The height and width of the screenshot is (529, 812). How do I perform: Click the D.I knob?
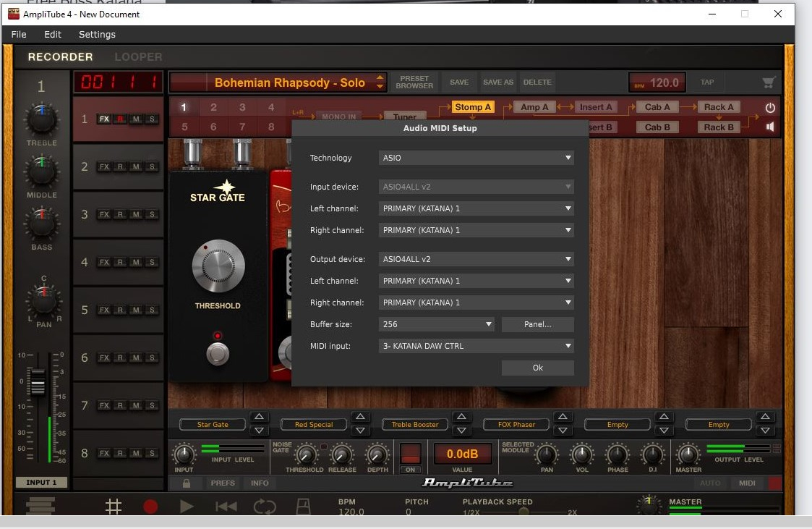tap(652, 454)
